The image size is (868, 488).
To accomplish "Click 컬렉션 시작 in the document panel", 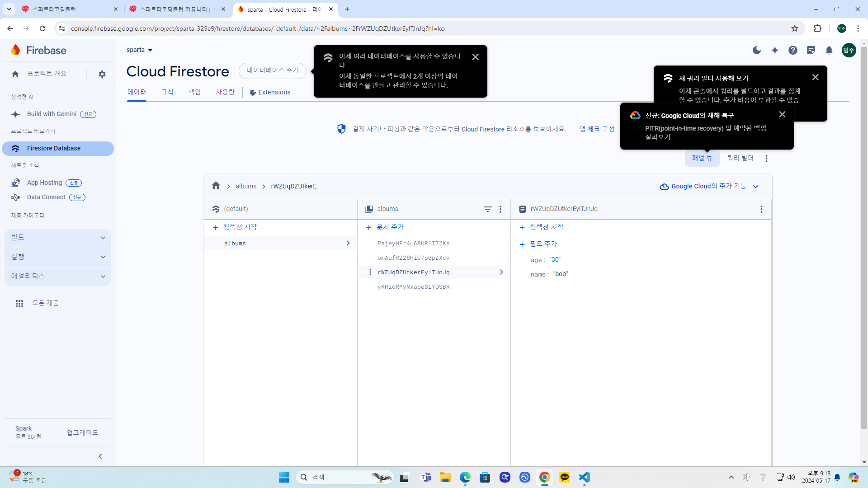I will point(542,227).
